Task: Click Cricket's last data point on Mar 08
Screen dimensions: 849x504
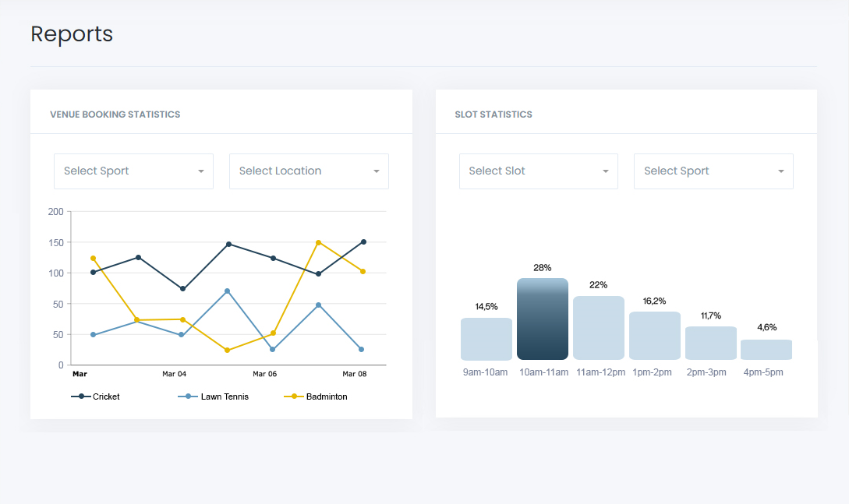Action: [x=363, y=241]
